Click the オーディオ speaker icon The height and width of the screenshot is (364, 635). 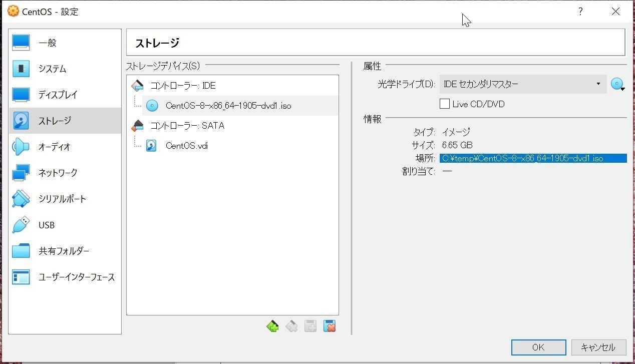point(21,147)
